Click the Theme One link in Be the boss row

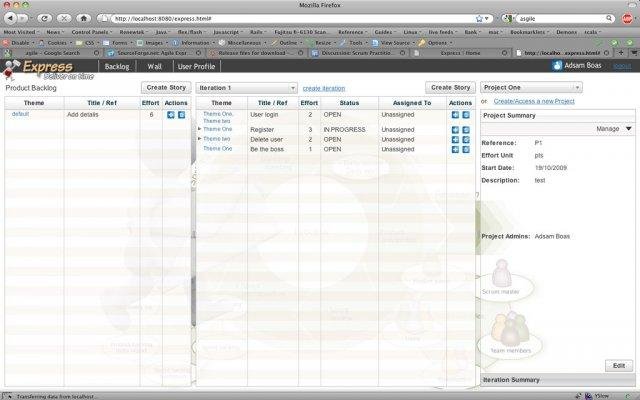point(218,149)
